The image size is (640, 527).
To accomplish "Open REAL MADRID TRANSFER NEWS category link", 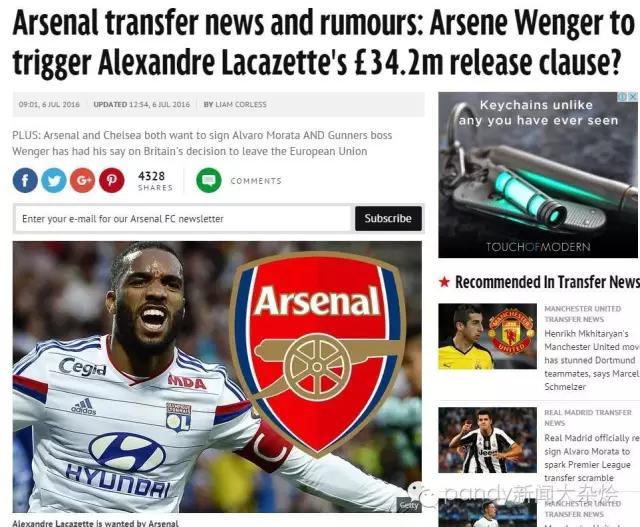I will [x=588, y=418].
